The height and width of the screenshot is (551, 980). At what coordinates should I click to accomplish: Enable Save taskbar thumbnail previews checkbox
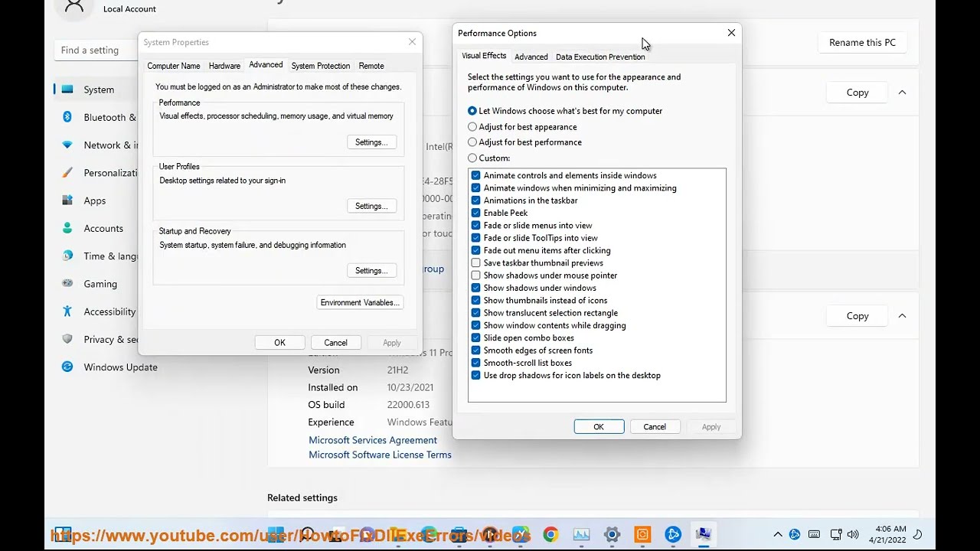pos(475,263)
